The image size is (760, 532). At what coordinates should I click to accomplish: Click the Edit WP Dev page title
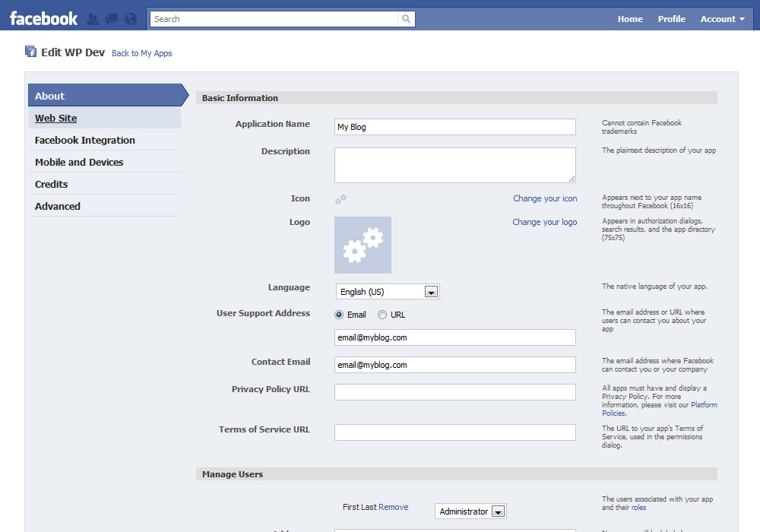point(73,52)
